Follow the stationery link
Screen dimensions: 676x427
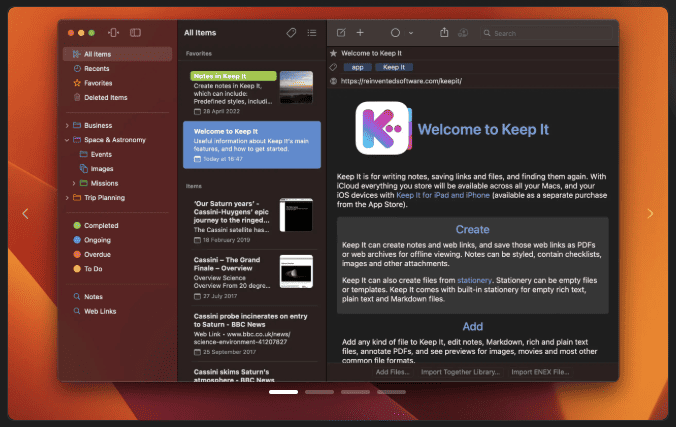pos(474,280)
